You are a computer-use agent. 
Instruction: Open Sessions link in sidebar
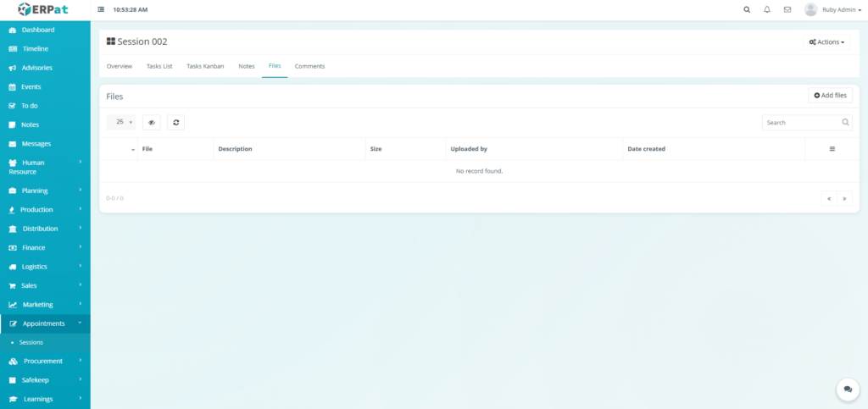31,342
